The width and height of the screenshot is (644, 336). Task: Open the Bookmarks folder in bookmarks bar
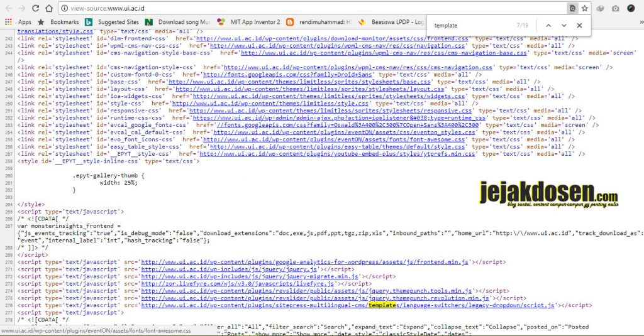(x=58, y=22)
